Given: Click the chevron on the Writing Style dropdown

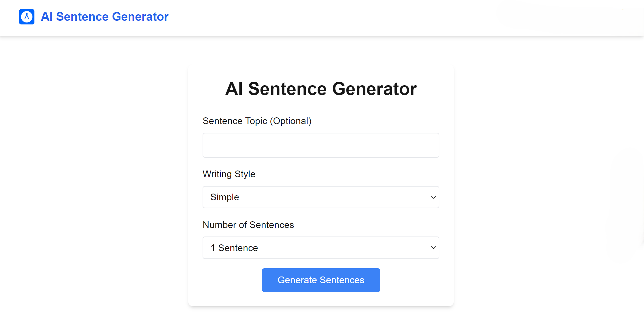Looking at the screenshot, I should tap(433, 197).
